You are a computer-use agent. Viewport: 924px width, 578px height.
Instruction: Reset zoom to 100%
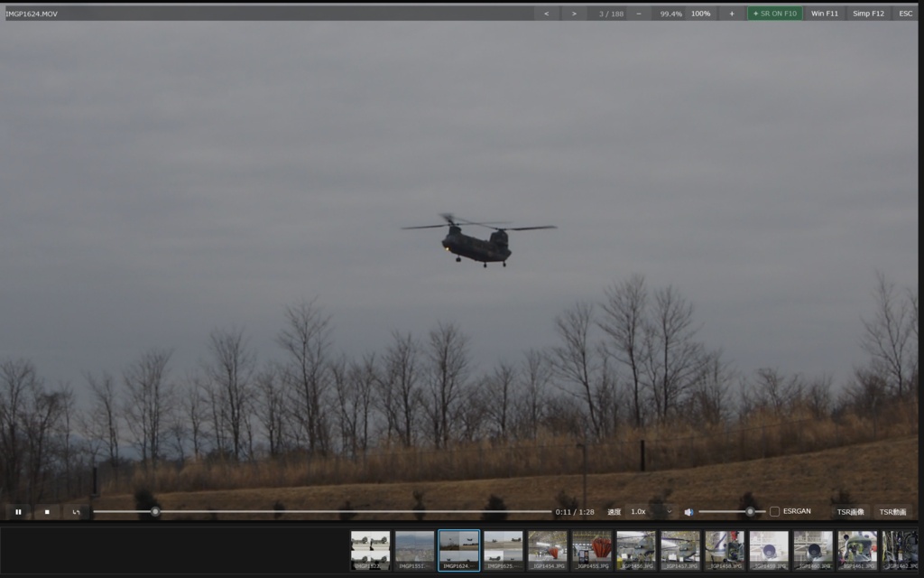[x=700, y=14]
